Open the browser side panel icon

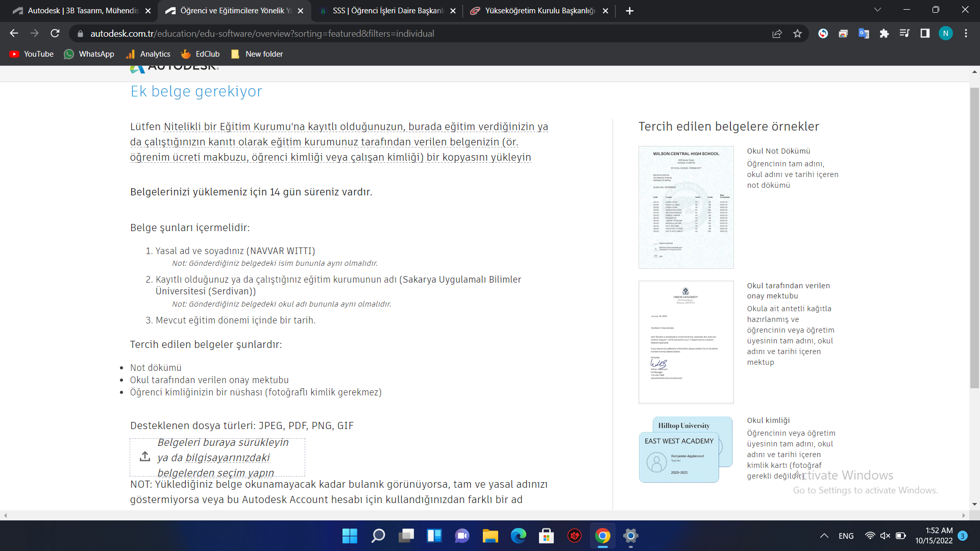point(925,34)
